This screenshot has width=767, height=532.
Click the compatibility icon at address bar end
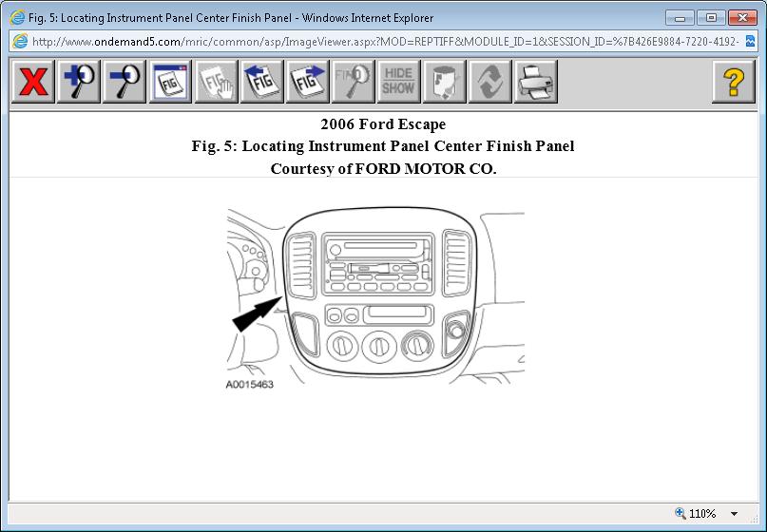[751, 41]
